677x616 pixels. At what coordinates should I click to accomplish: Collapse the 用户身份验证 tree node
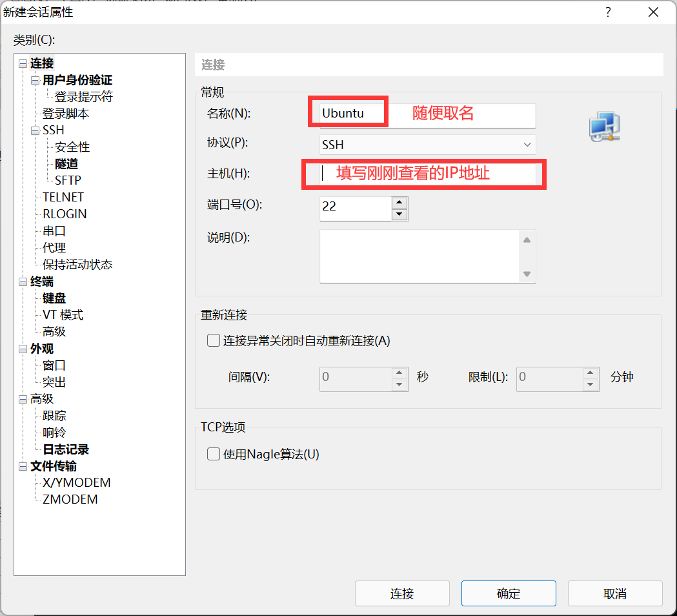(35, 80)
